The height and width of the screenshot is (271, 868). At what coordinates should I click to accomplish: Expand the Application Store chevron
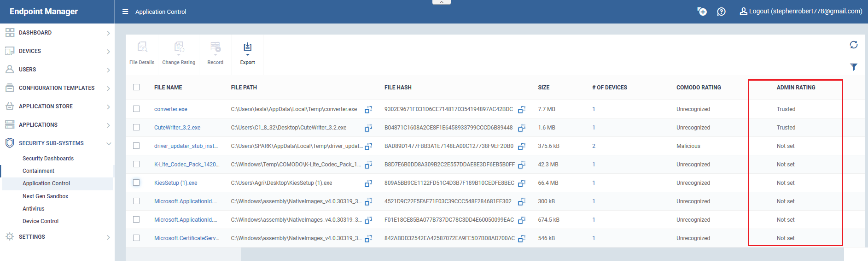coord(108,107)
